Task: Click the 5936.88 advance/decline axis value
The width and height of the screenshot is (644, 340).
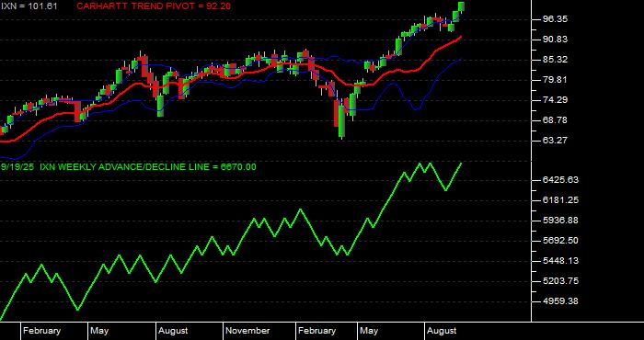Action: coord(559,221)
